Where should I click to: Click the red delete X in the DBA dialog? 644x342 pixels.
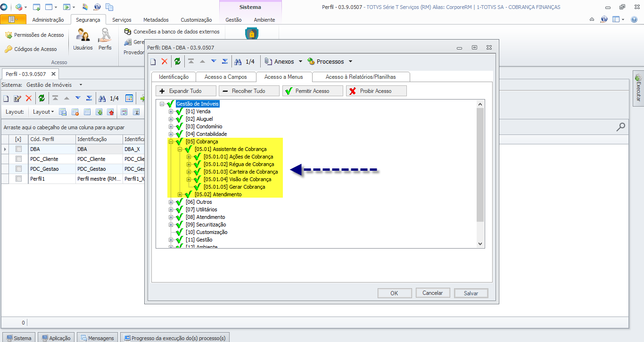165,62
